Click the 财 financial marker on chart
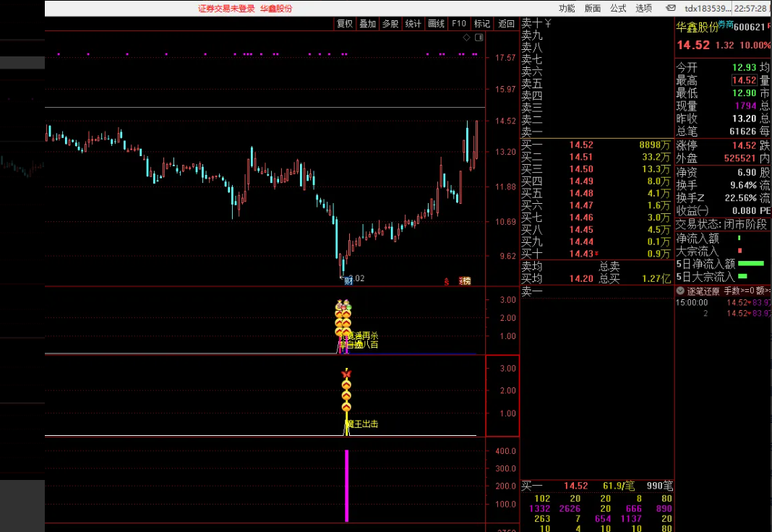 point(348,280)
